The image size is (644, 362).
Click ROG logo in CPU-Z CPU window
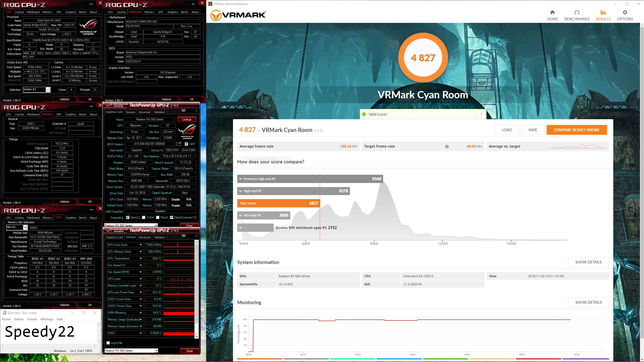[88, 27]
